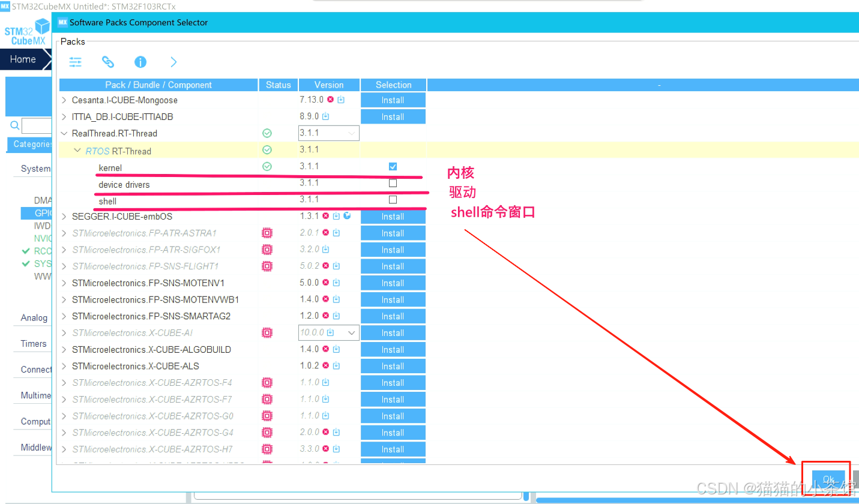
Task: Open the blue info details icon
Action: coord(140,62)
